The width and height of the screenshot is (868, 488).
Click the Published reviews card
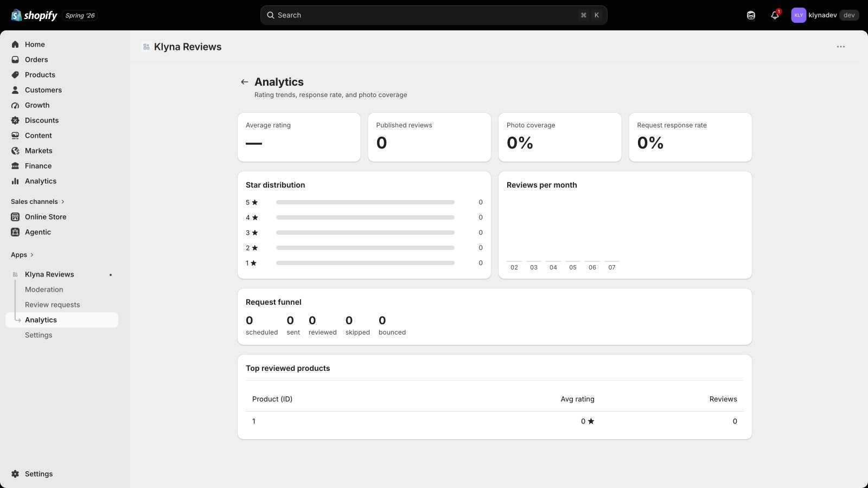tap(430, 137)
